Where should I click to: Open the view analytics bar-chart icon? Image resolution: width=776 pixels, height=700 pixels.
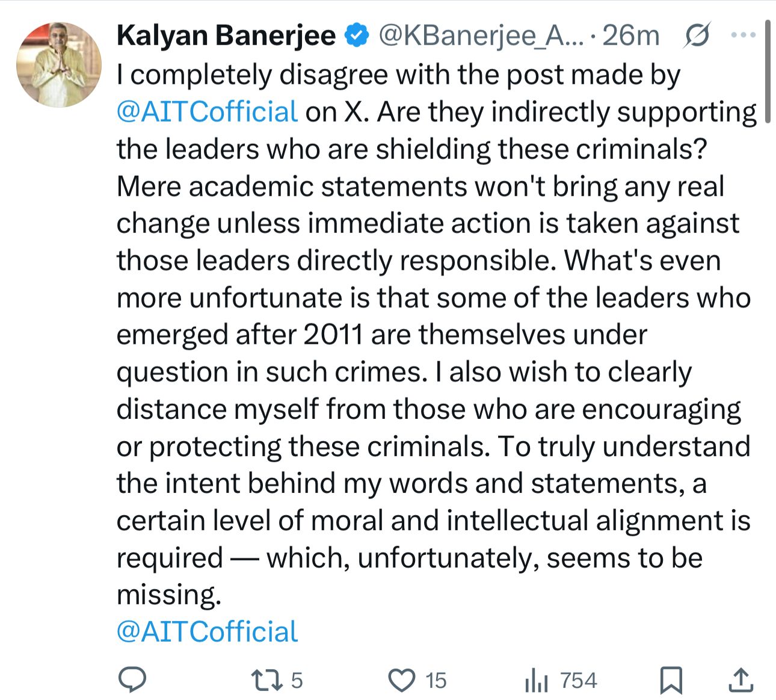click(537, 681)
